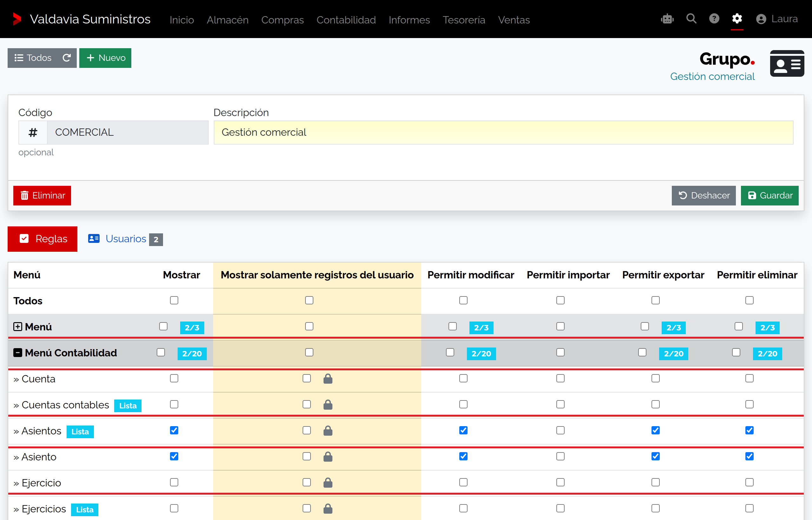Image resolution: width=812 pixels, height=520 pixels.
Task: Enable Permitir importar for Asientos row
Action: [560, 430]
